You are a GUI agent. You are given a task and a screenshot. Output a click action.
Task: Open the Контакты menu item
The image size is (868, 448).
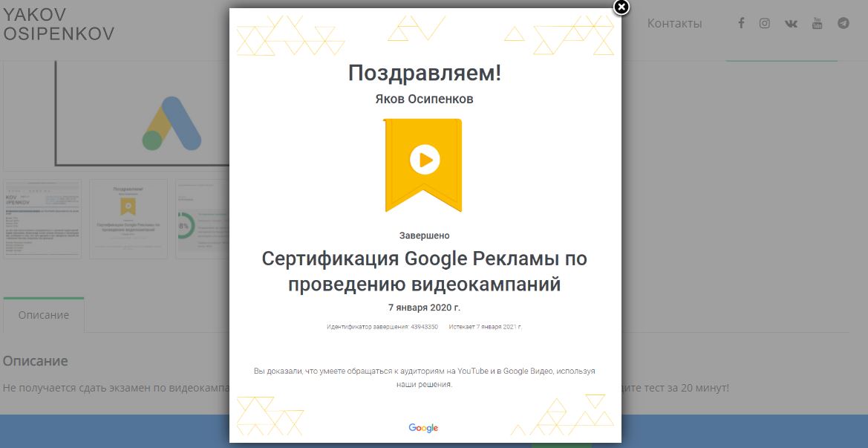[674, 23]
